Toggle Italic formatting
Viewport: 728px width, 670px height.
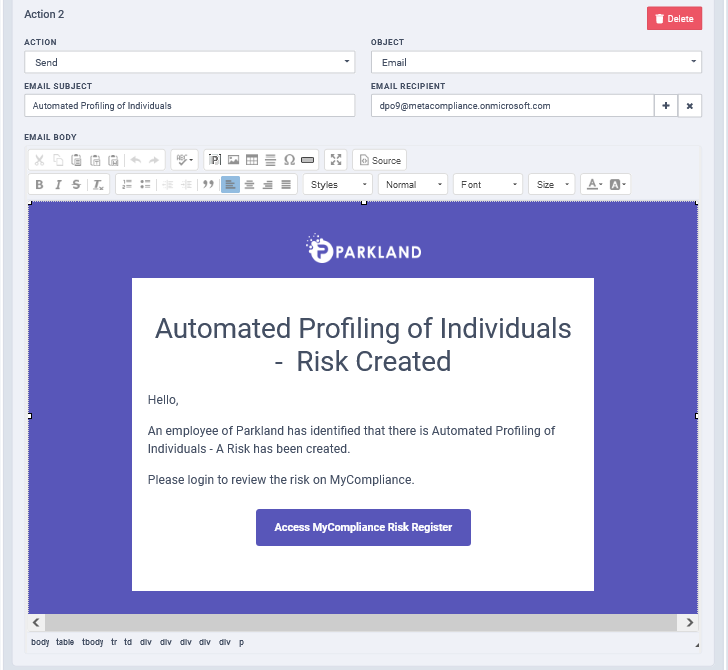tap(58, 185)
